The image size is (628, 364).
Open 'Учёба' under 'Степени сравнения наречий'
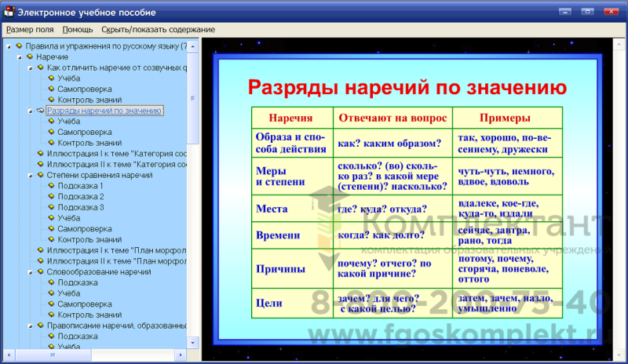69,218
